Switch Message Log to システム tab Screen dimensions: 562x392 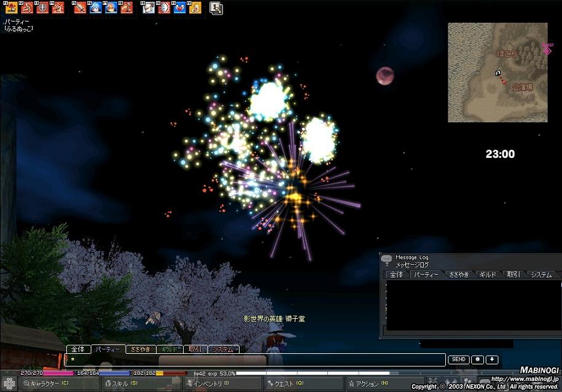coord(541,275)
